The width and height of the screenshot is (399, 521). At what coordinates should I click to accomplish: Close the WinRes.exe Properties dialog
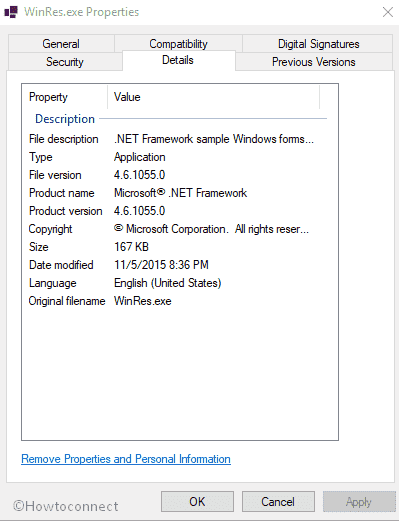388,12
